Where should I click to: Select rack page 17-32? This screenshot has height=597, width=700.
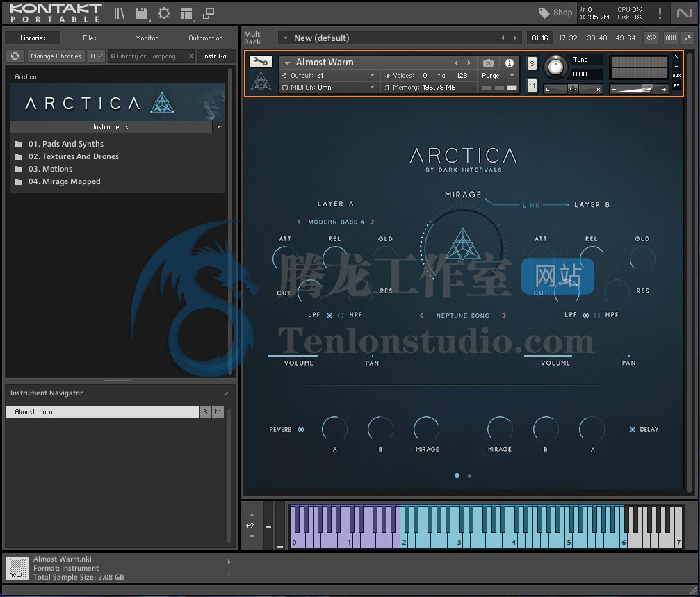[x=568, y=38]
